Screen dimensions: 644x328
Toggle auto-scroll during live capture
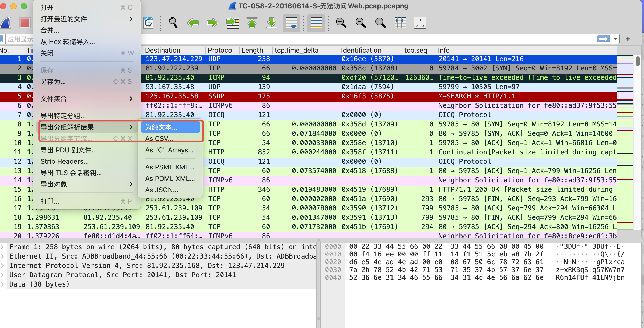coord(291,23)
